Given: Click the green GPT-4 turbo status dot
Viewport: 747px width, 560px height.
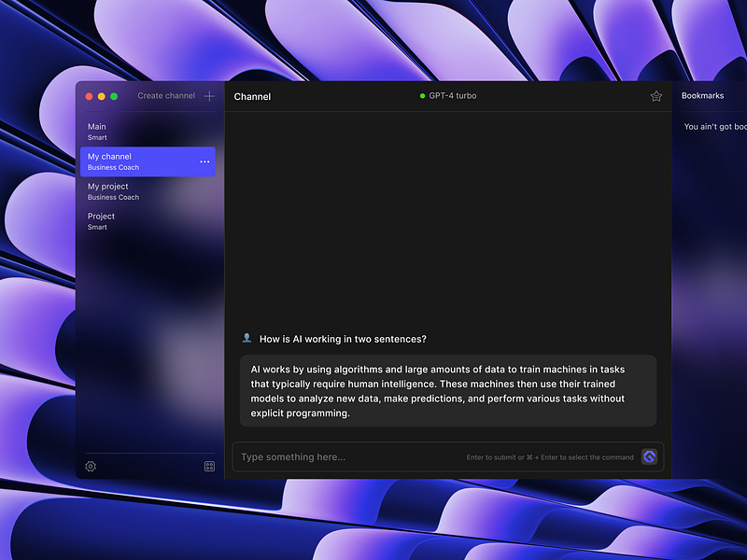Looking at the screenshot, I should coord(422,96).
